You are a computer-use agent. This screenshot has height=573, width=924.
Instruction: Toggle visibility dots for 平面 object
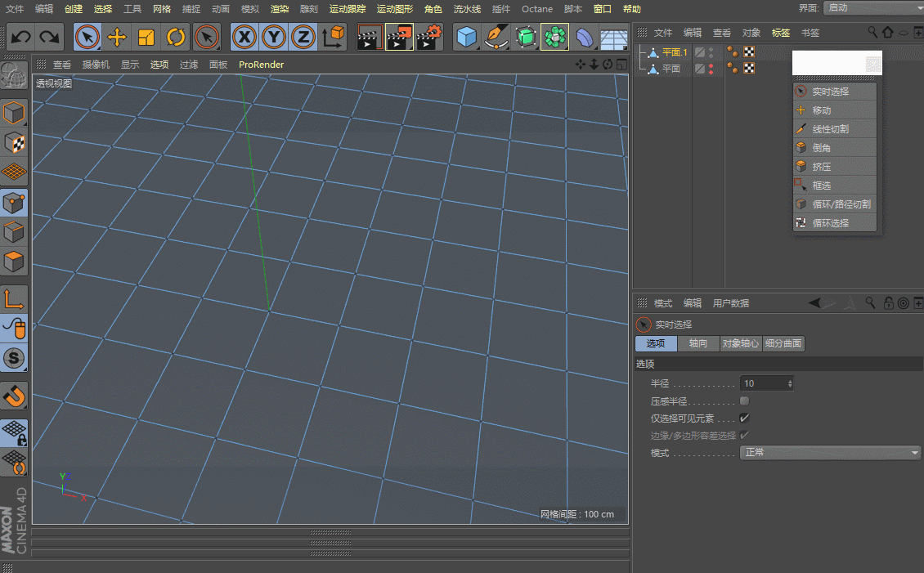pyautogui.click(x=711, y=69)
